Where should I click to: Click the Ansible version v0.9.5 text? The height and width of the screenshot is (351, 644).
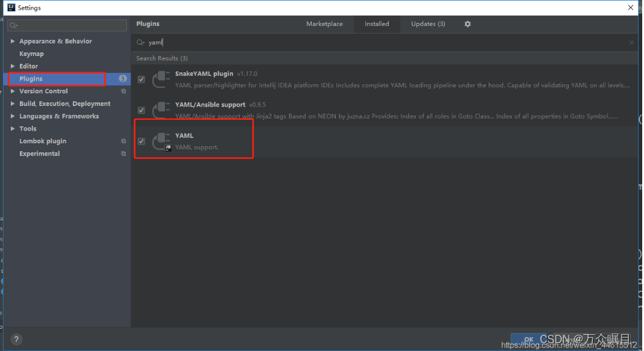point(258,105)
